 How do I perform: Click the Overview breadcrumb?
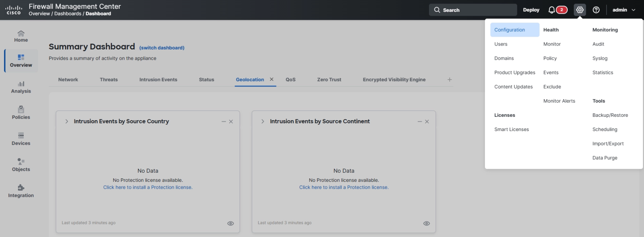(39, 13)
